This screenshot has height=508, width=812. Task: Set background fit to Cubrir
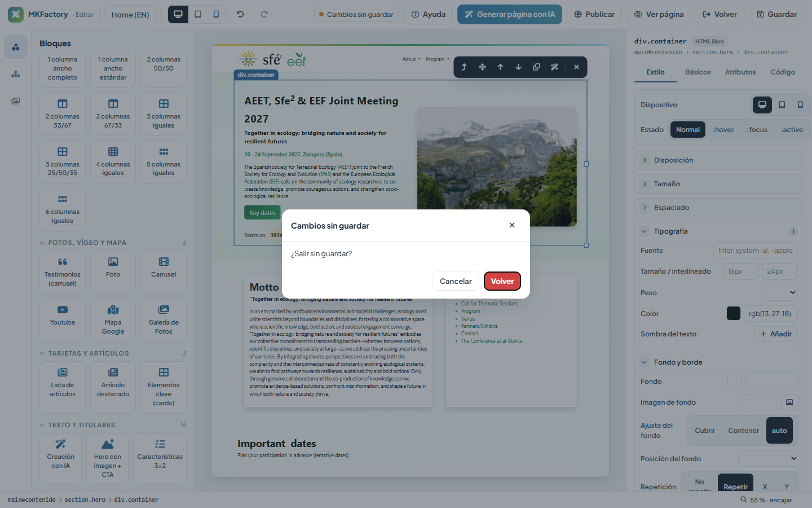pyautogui.click(x=705, y=431)
